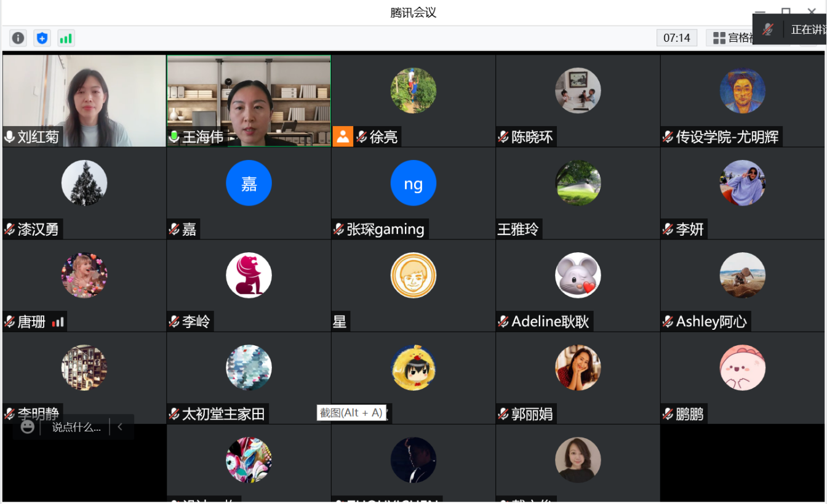Check the green network signal icon

click(66, 38)
